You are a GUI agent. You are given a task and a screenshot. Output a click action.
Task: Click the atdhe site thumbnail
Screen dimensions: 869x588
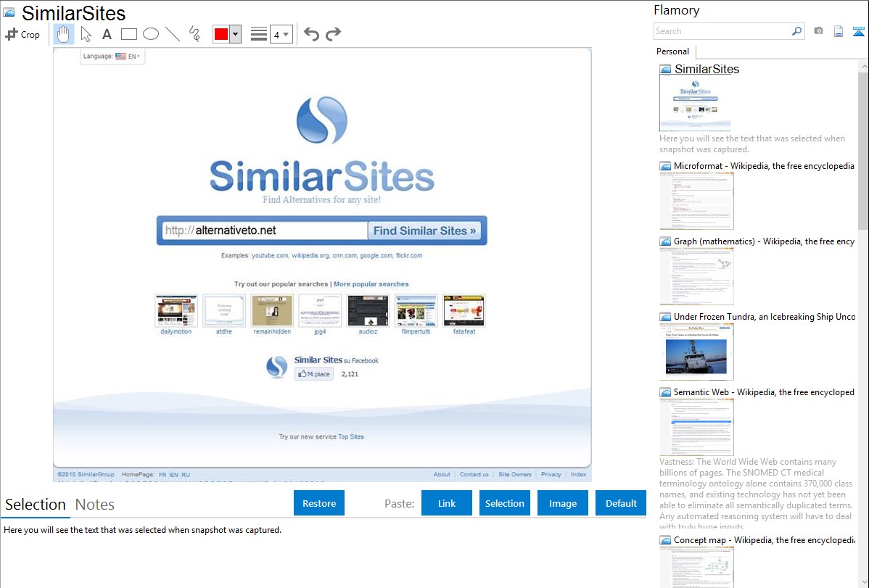224,310
